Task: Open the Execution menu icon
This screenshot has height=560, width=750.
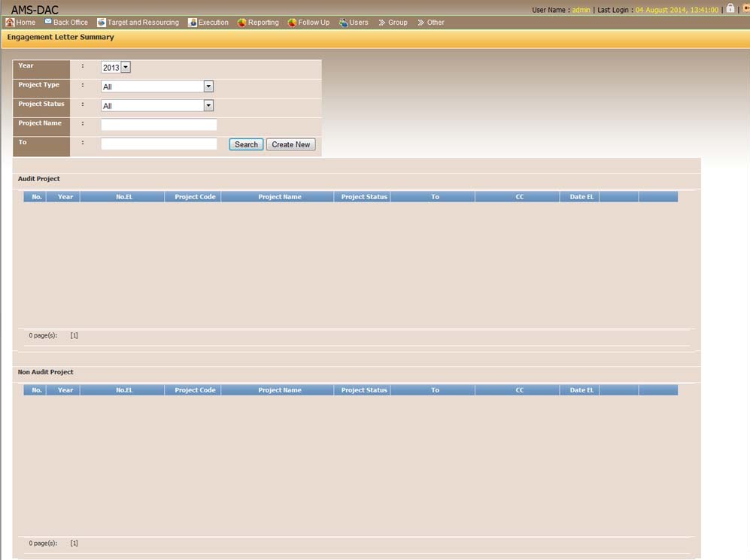Action: pos(193,23)
